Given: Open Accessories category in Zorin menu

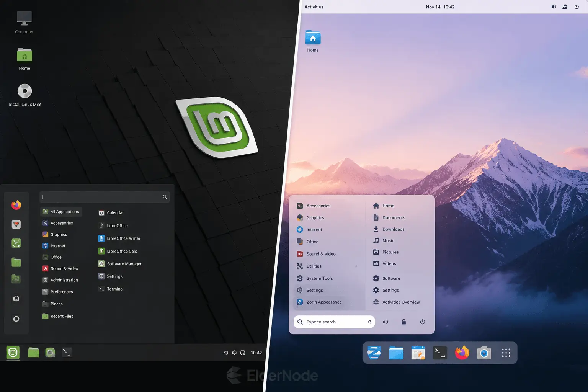Looking at the screenshot, I should point(314,206).
